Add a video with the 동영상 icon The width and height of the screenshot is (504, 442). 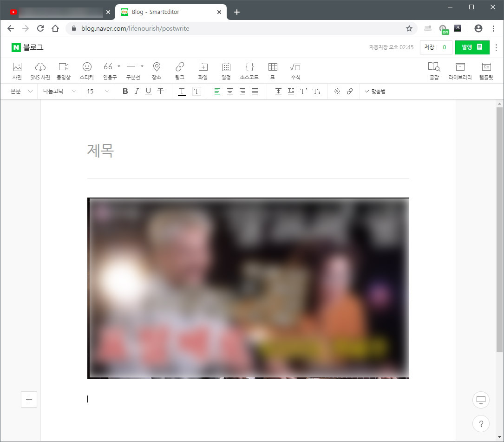[x=64, y=71]
